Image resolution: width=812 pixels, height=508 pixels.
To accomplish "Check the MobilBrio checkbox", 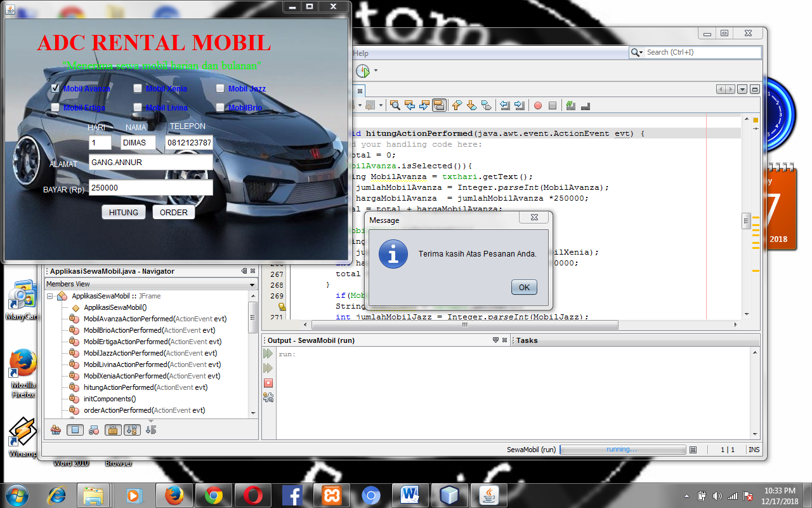I will tap(220, 107).
